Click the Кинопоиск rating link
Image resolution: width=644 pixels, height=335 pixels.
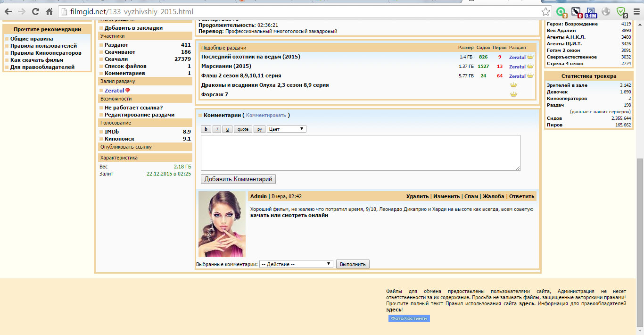[x=119, y=139]
